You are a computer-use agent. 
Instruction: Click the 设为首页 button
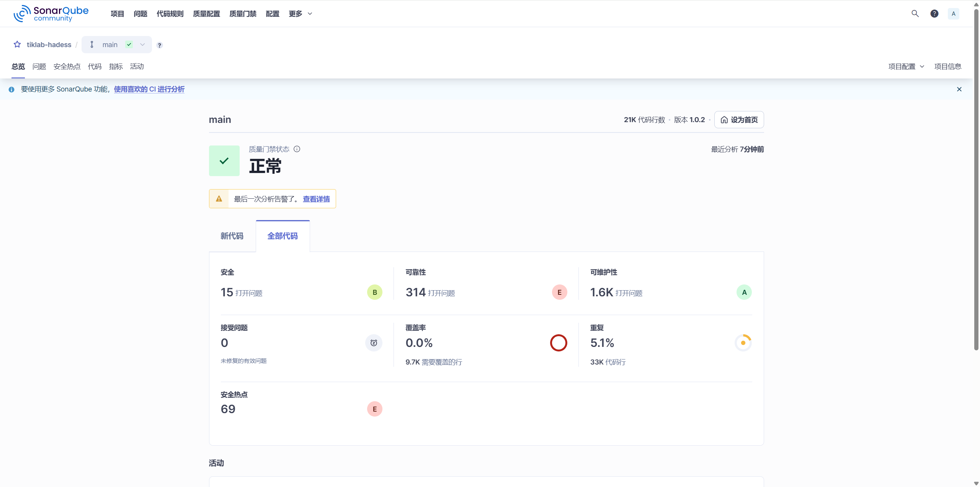[x=739, y=120]
